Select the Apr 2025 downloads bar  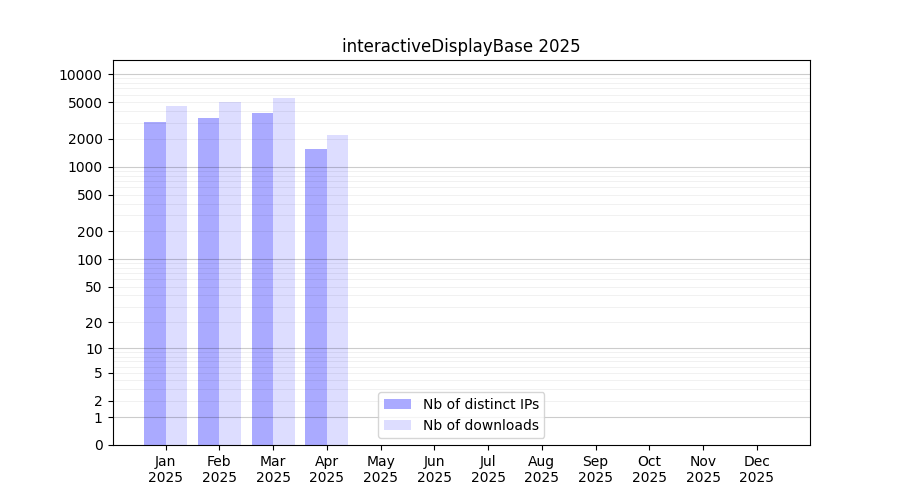click(338, 290)
